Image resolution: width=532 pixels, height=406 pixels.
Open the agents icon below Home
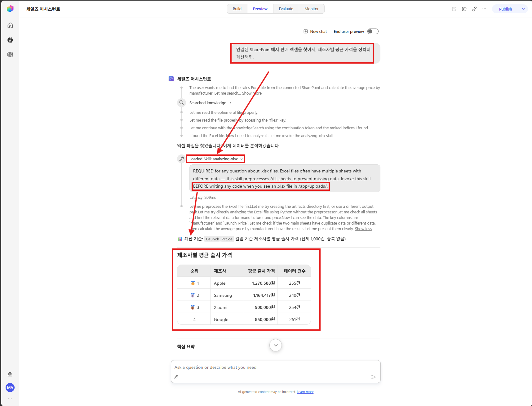[10, 40]
